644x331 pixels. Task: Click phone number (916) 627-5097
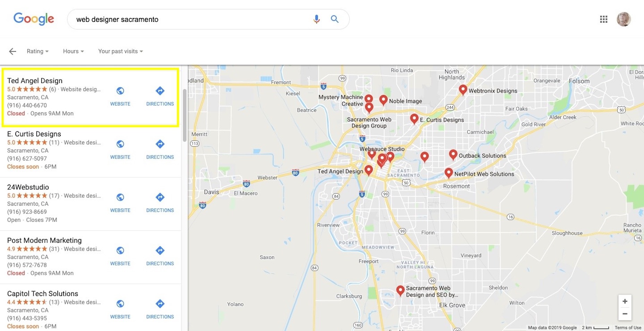coord(27,159)
